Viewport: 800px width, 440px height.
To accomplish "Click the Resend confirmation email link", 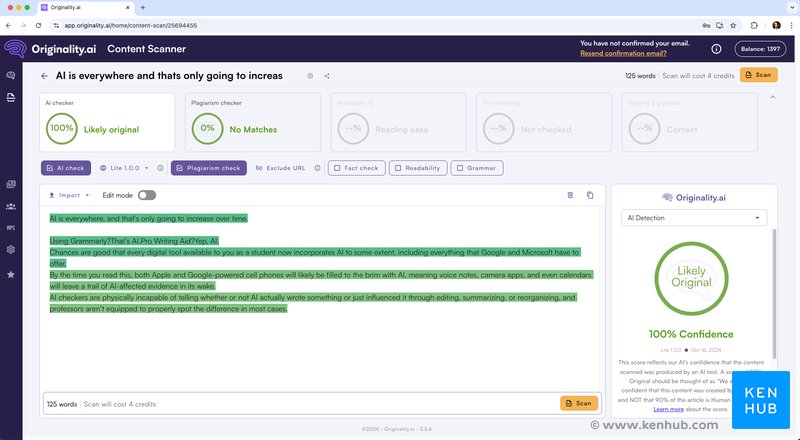I will point(623,53).
